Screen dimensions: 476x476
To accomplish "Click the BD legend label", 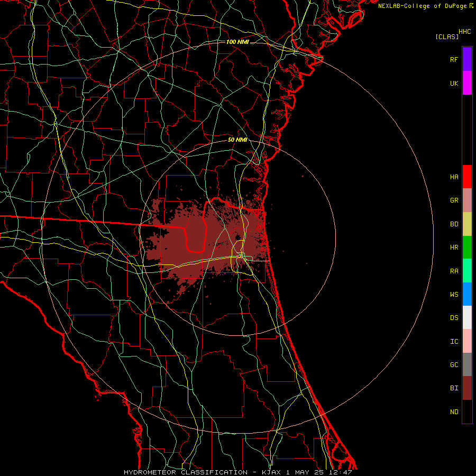I will pyautogui.click(x=454, y=224).
